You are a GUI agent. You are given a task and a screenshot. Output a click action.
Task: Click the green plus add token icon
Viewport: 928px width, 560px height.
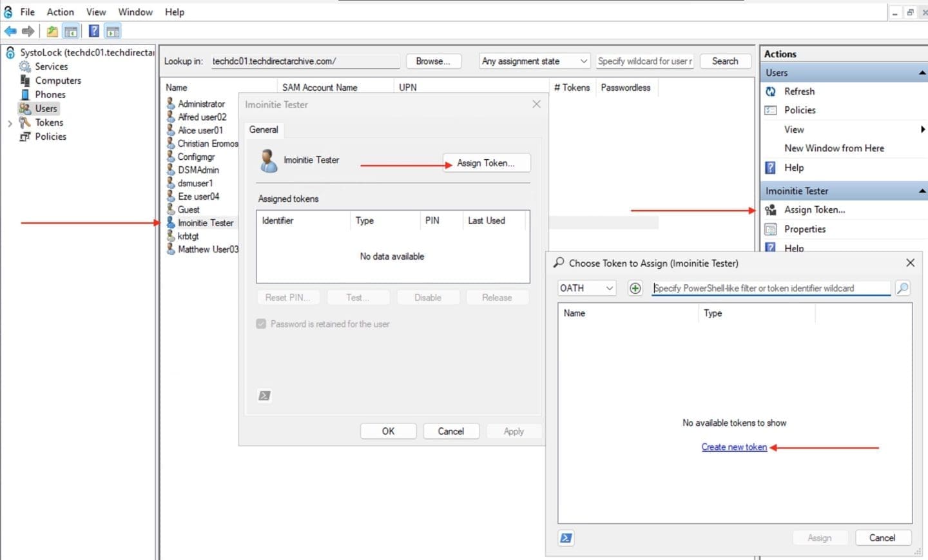pyautogui.click(x=635, y=288)
